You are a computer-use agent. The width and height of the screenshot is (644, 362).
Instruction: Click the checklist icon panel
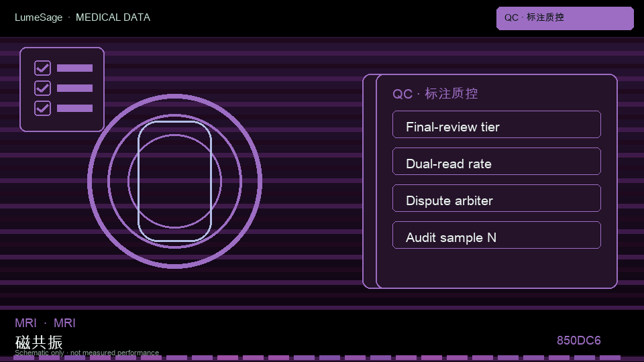62,89
